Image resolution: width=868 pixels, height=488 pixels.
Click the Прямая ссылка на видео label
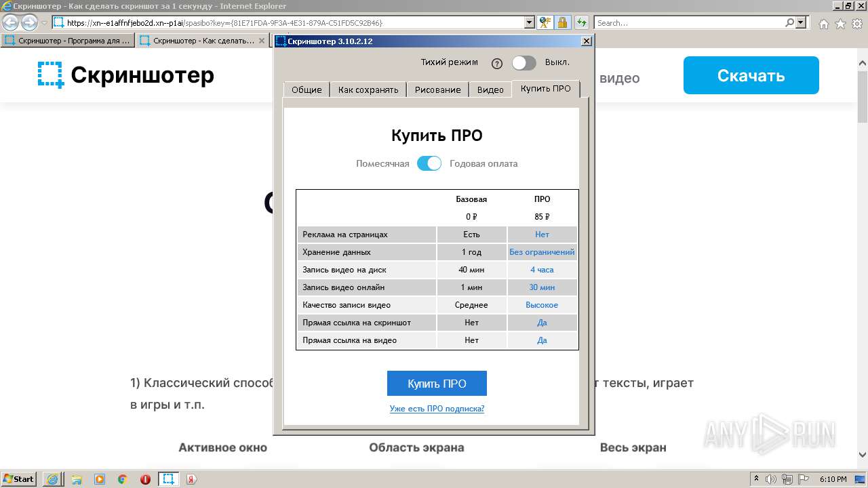click(350, 340)
